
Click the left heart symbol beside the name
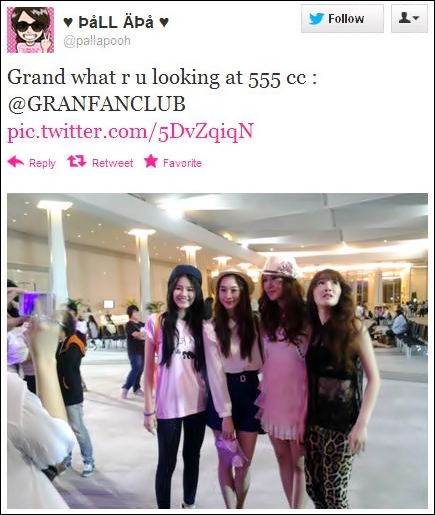click(68, 23)
